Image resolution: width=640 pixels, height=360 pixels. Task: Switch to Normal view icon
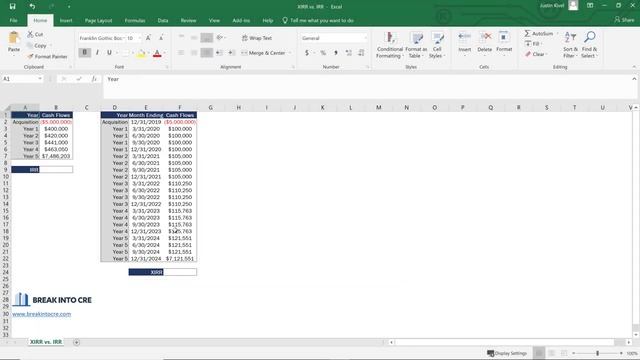click(x=539, y=353)
